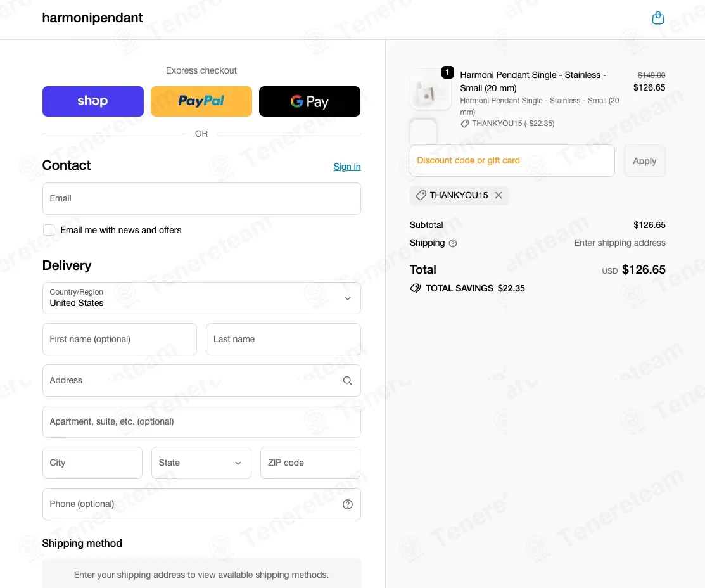
Task: Click the harmonipendant store logo
Action: pos(92,18)
